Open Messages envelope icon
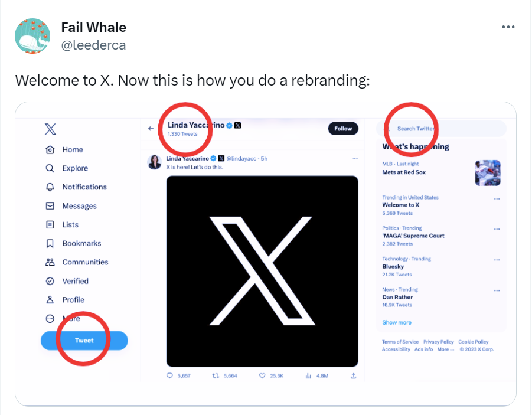This screenshot has width=532, height=415. [50, 206]
